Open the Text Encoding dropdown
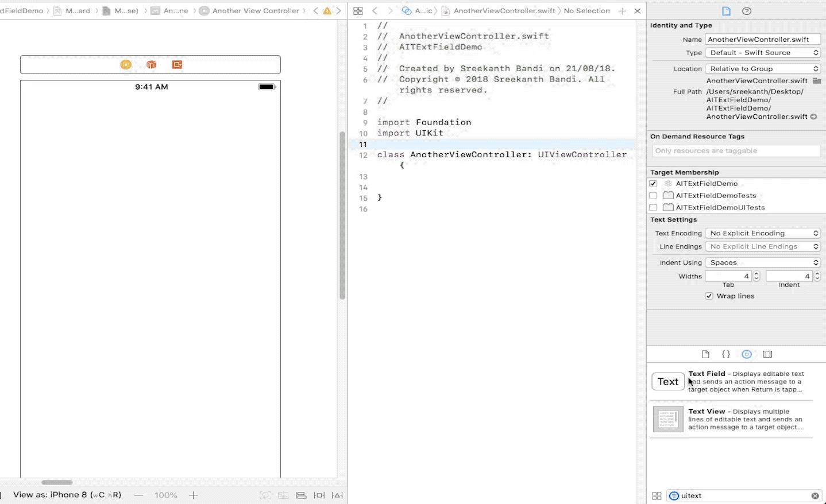 click(x=762, y=233)
